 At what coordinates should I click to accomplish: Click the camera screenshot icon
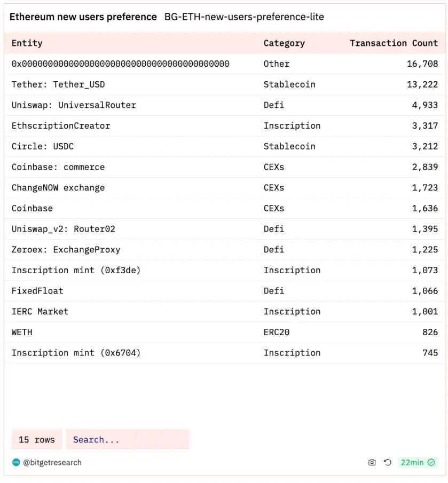click(372, 463)
